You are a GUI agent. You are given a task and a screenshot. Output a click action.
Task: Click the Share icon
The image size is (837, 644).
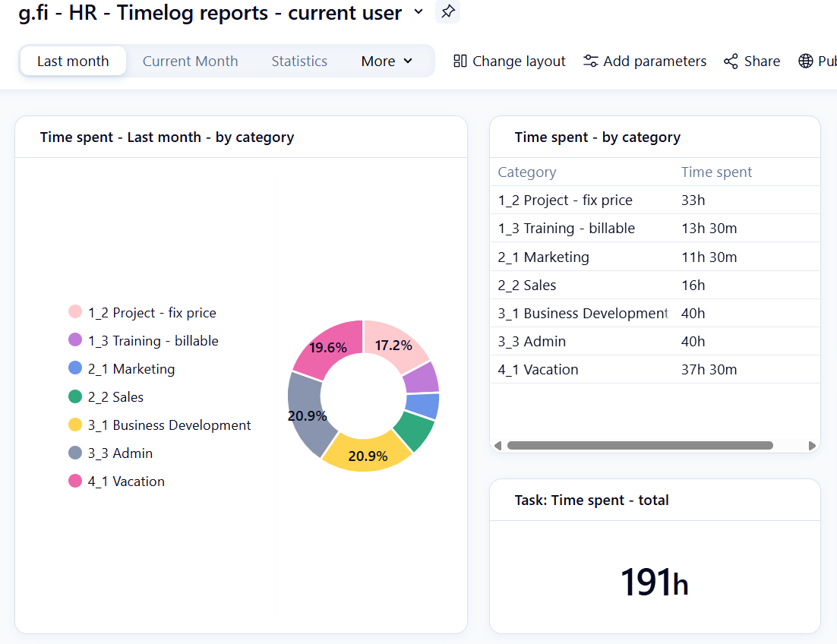(731, 62)
